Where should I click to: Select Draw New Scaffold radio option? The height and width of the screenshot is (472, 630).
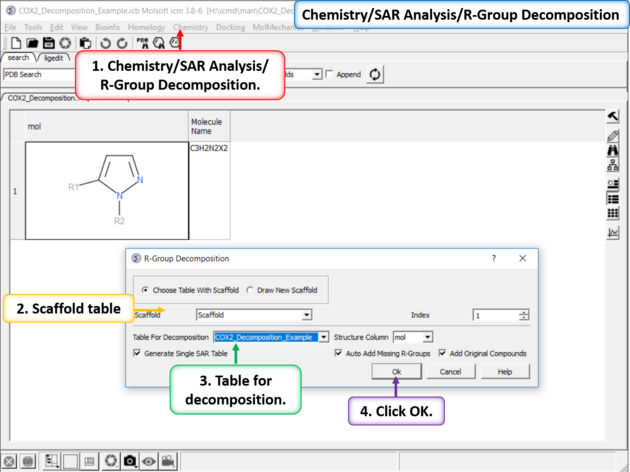[x=250, y=290]
